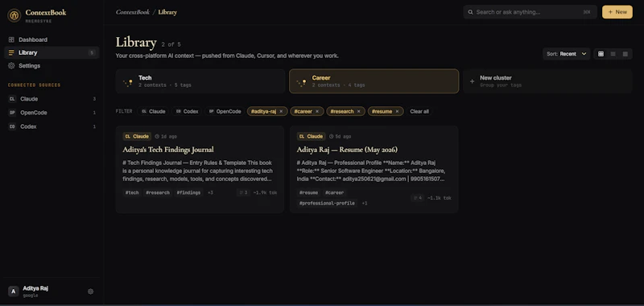The width and height of the screenshot is (644, 306).
Task: Click the OP badge icon beside OpenCode in sidebar
Action: 12,113
